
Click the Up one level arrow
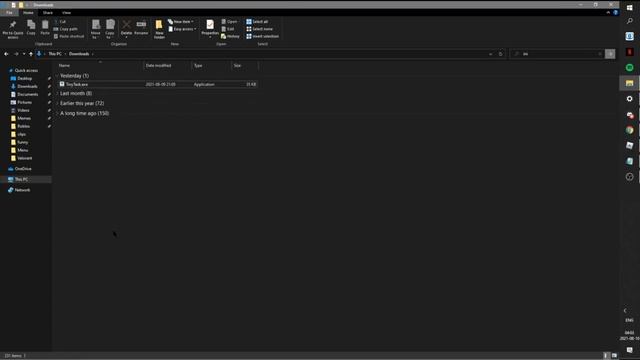[x=31, y=54]
